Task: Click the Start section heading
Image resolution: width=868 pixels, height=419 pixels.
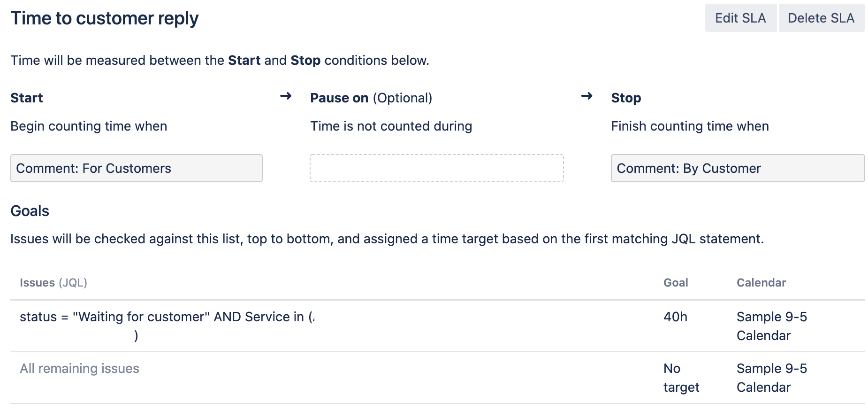Action: [x=27, y=98]
